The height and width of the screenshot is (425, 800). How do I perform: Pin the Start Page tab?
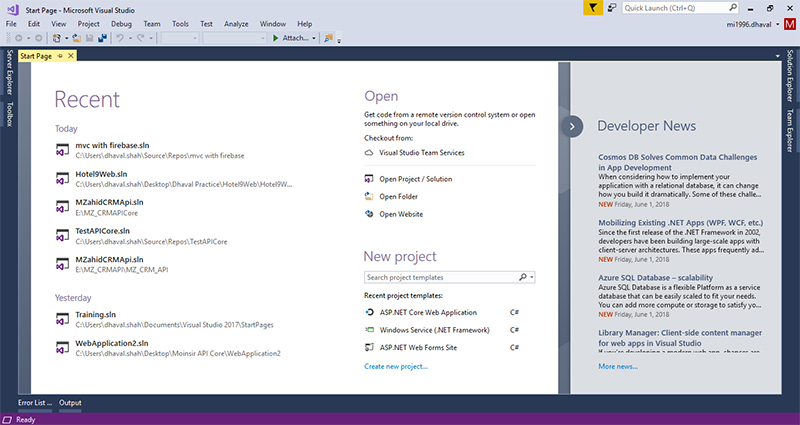pyautogui.click(x=60, y=56)
